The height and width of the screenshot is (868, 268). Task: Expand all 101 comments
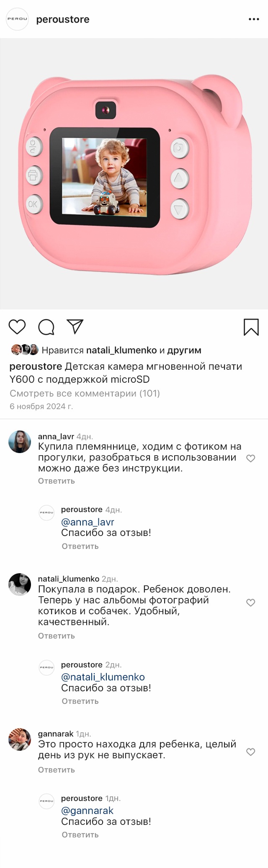[x=85, y=393]
